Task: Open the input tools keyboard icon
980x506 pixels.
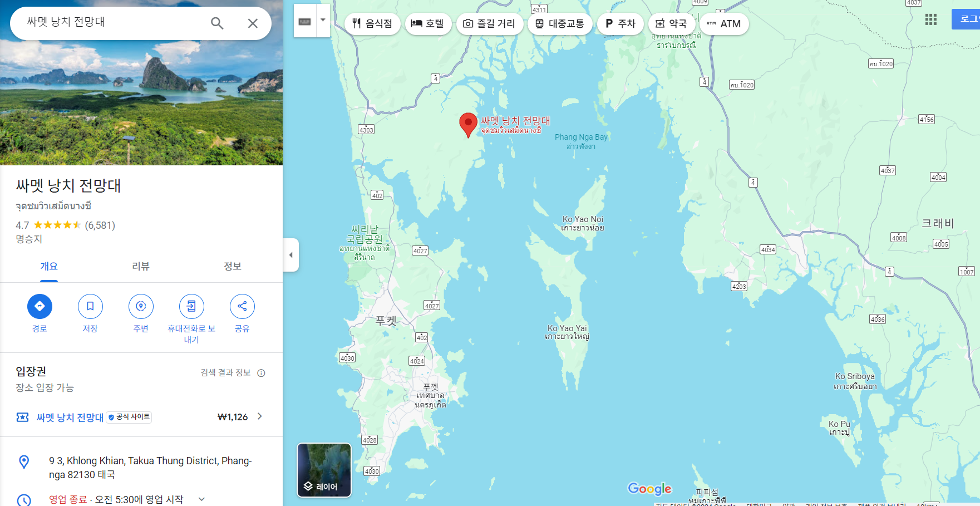Action: point(305,21)
